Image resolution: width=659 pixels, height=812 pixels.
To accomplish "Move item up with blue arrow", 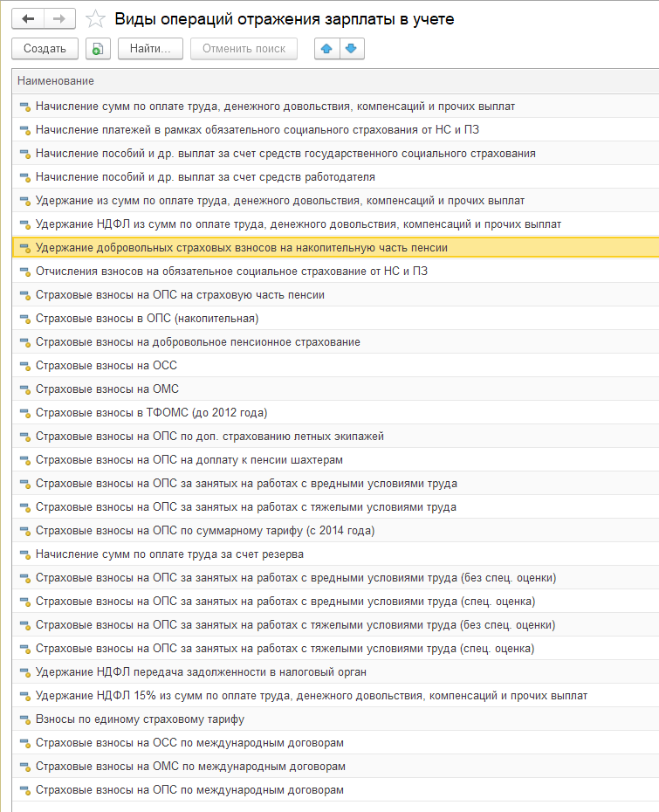I will click(x=326, y=49).
